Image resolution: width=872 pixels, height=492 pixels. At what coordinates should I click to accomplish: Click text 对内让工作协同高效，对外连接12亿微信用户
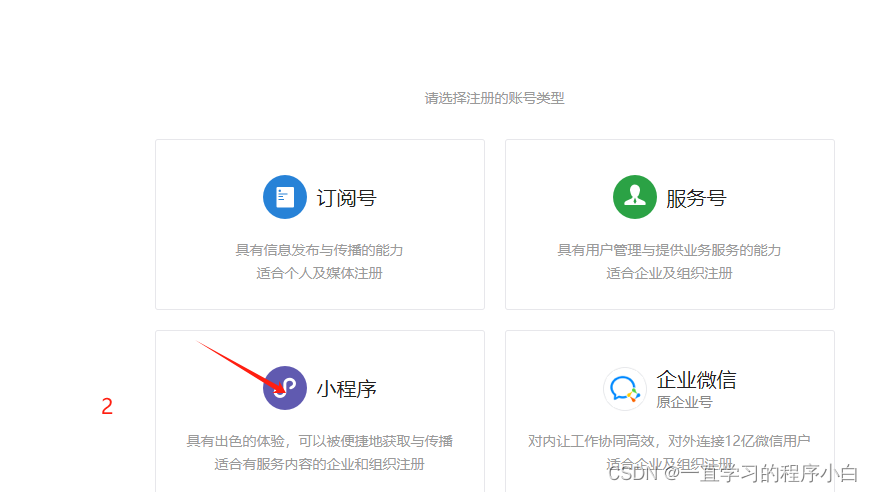669,441
